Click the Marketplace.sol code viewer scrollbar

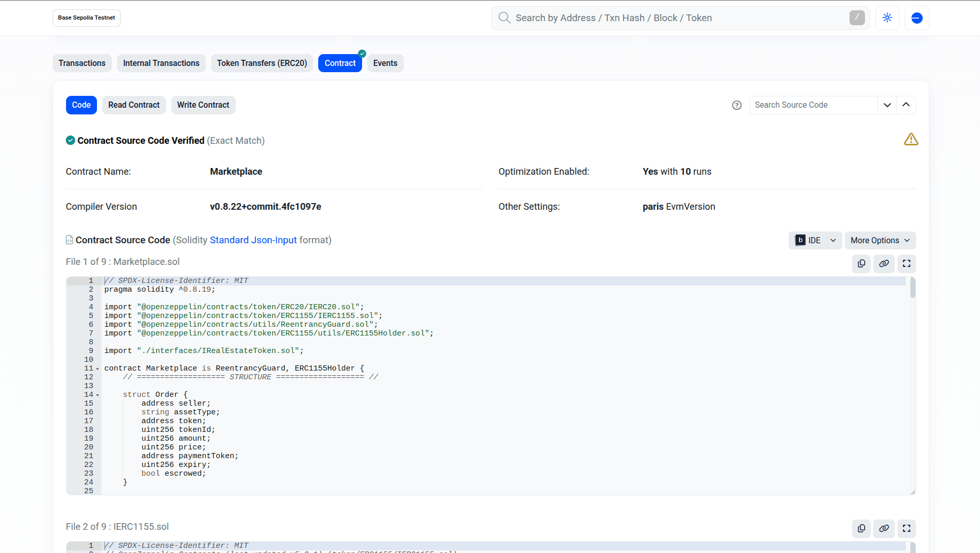[x=913, y=289]
